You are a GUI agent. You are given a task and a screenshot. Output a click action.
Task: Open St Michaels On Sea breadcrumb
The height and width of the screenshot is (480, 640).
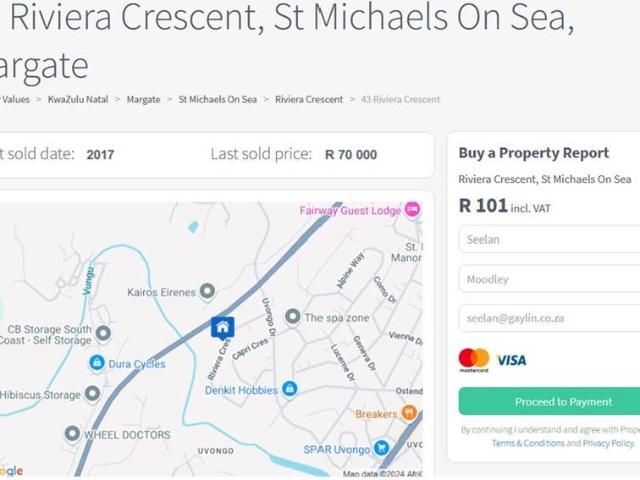click(x=217, y=99)
